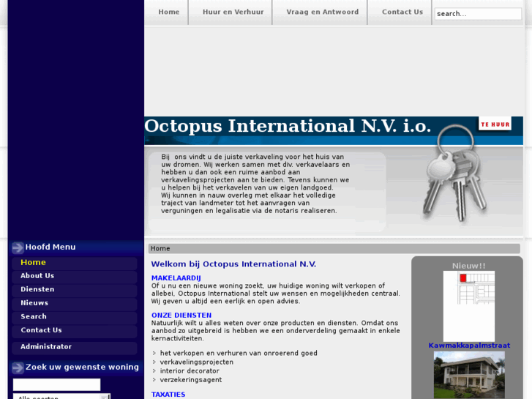This screenshot has height=399, width=532.
Task: Click the 'Hoofd Menu' section title
Action: (50, 247)
